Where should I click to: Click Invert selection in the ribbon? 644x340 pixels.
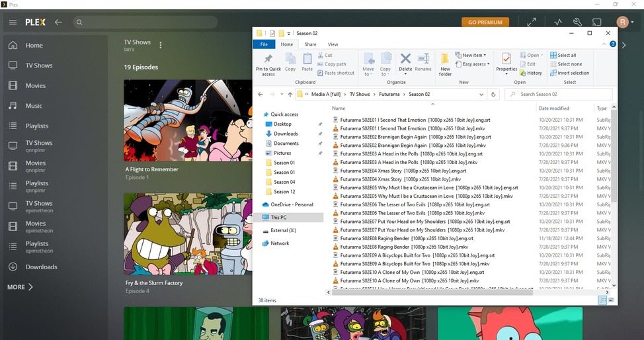click(570, 73)
